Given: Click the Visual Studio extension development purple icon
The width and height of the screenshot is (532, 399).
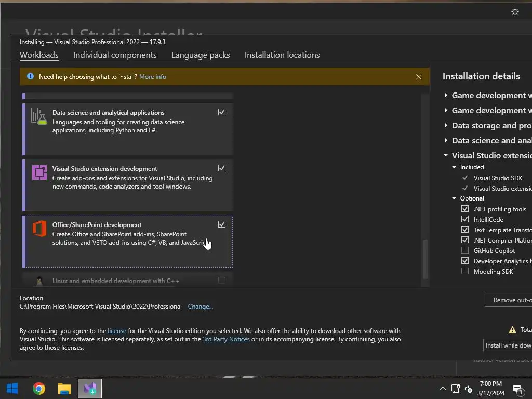Looking at the screenshot, I should point(39,172).
